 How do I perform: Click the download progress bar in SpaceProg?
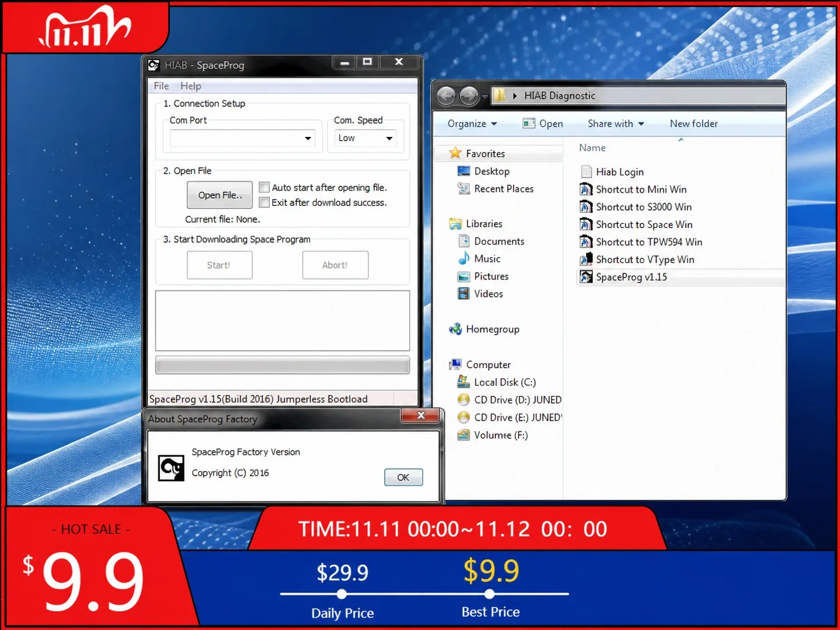click(283, 365)
